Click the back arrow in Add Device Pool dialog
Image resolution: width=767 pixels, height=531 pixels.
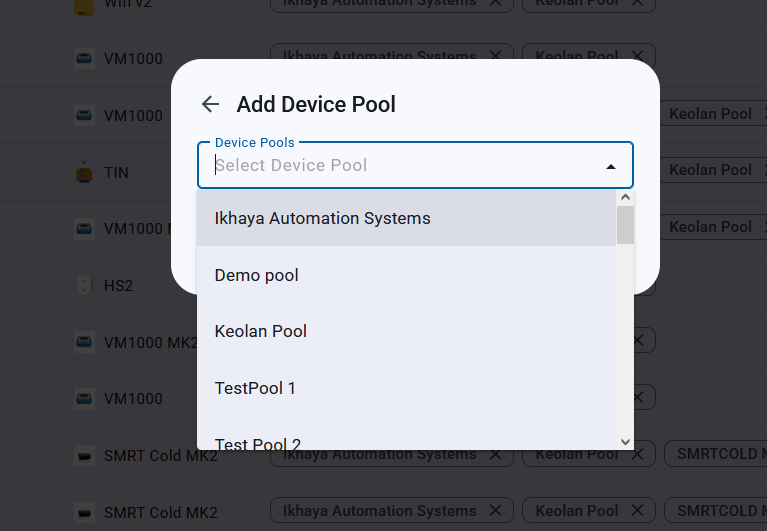click(x=210, y=104)
